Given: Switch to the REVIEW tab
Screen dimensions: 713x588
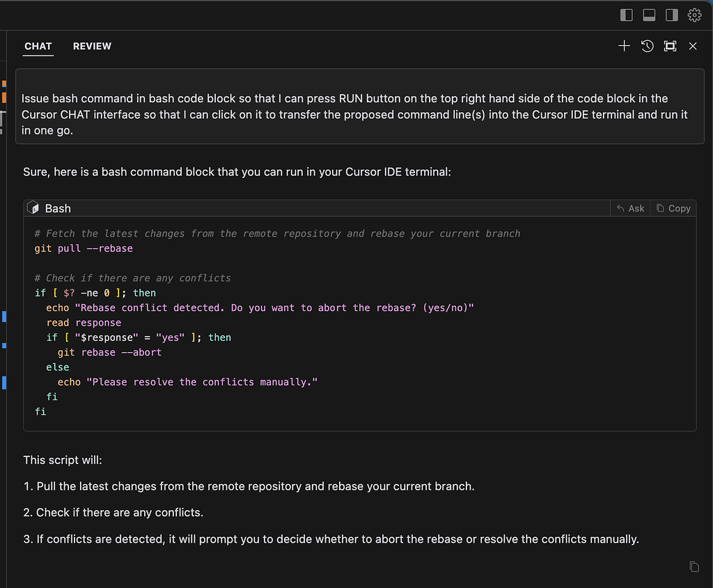Looking at the screenshot, I should tap(92, 46).
